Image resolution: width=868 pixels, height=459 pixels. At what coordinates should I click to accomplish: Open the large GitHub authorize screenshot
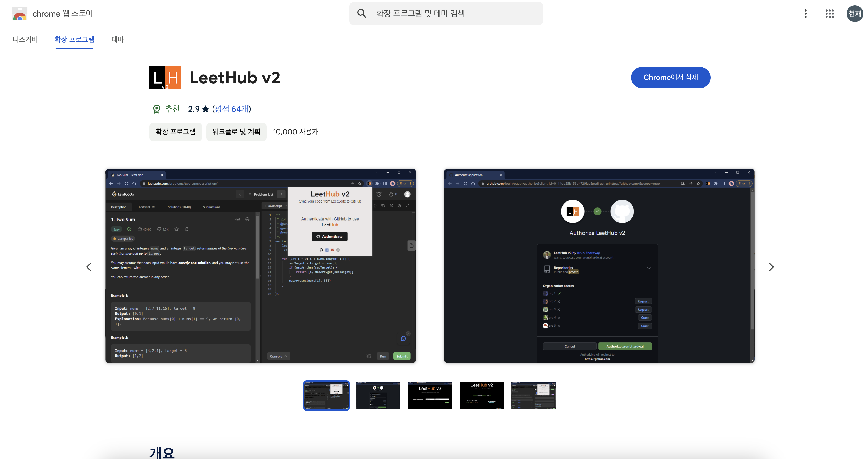tap(599, 266)
